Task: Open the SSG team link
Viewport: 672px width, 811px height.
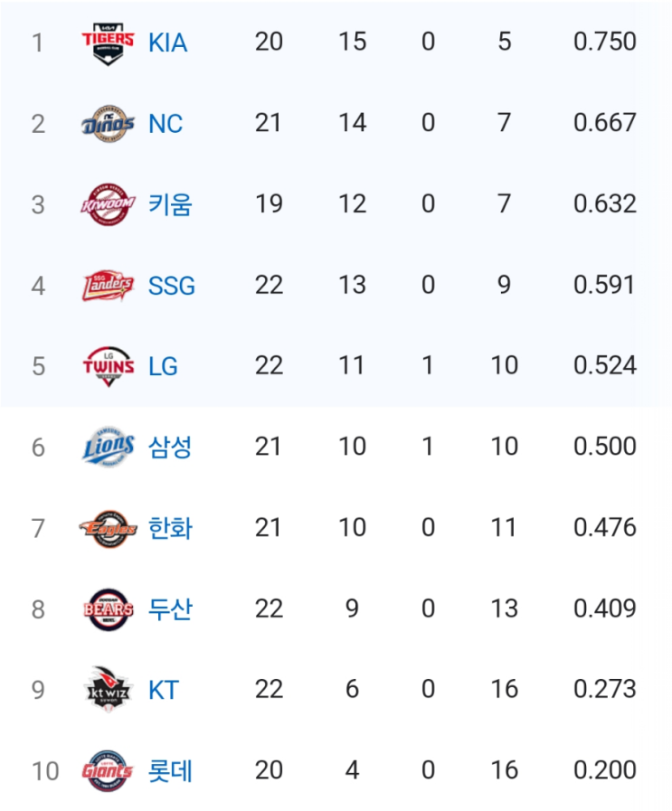Action: pos(172,286)
